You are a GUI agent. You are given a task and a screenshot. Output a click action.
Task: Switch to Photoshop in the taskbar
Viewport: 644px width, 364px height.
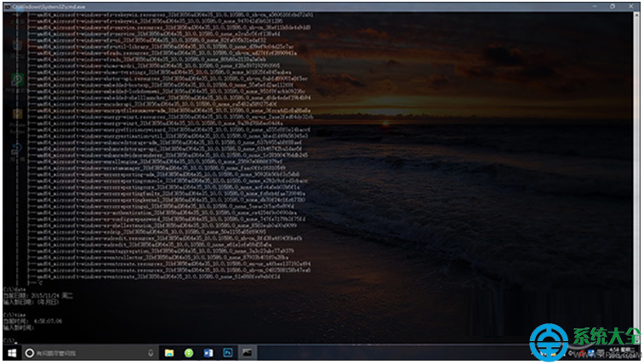(x=228, y=351)
